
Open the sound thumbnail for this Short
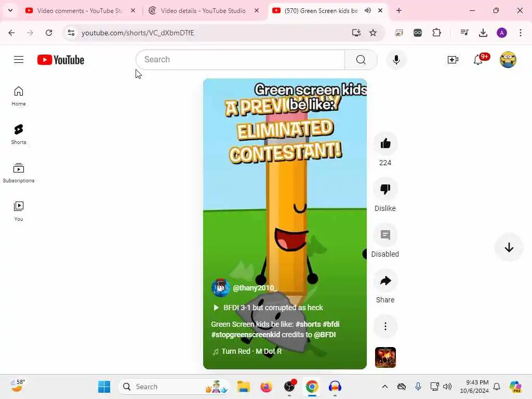coord(385,357)
